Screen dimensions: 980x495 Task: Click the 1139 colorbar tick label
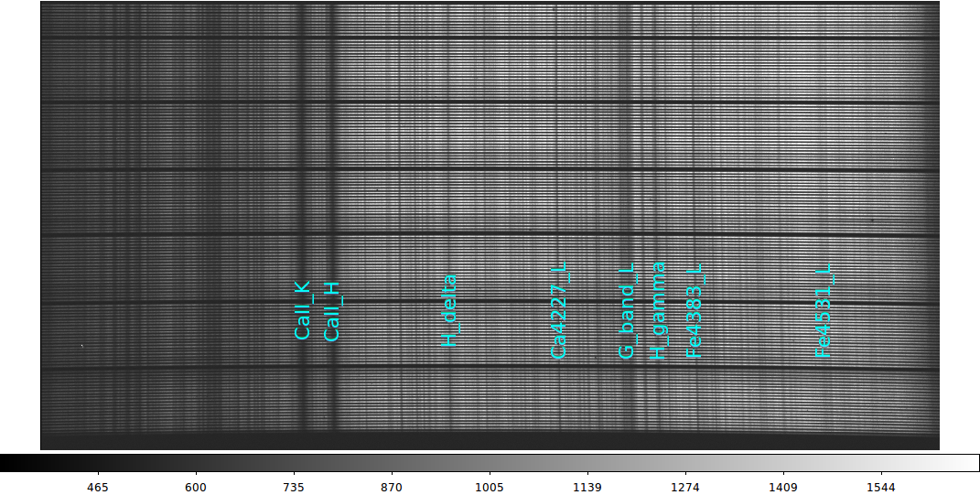click(x=587, y=488)
